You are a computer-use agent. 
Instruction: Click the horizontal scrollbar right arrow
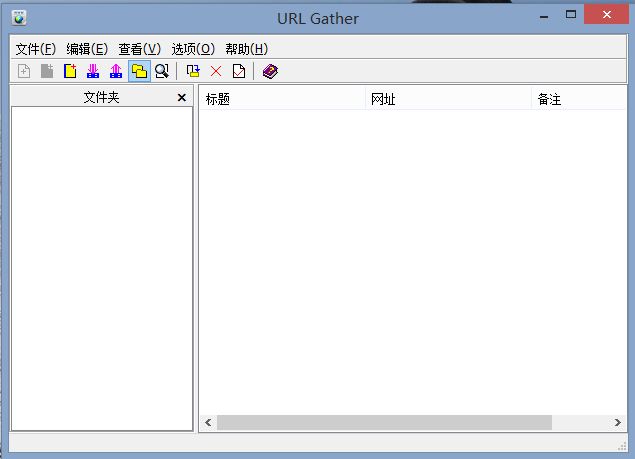coord(617,423)
